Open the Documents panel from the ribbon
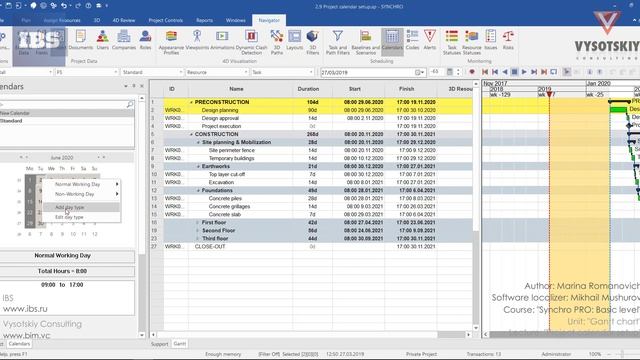 [x=80, y=40]
